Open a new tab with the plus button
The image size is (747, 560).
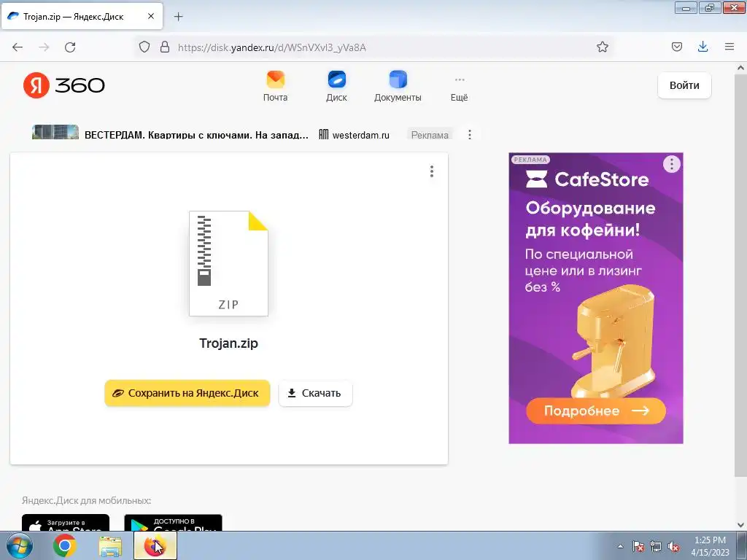(178, 17)
